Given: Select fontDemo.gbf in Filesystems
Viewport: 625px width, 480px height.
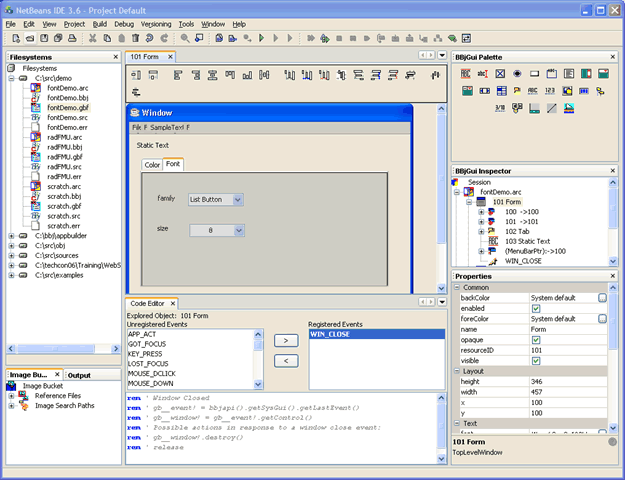Looking at the screenshot, I should click(x=68, y=108).
